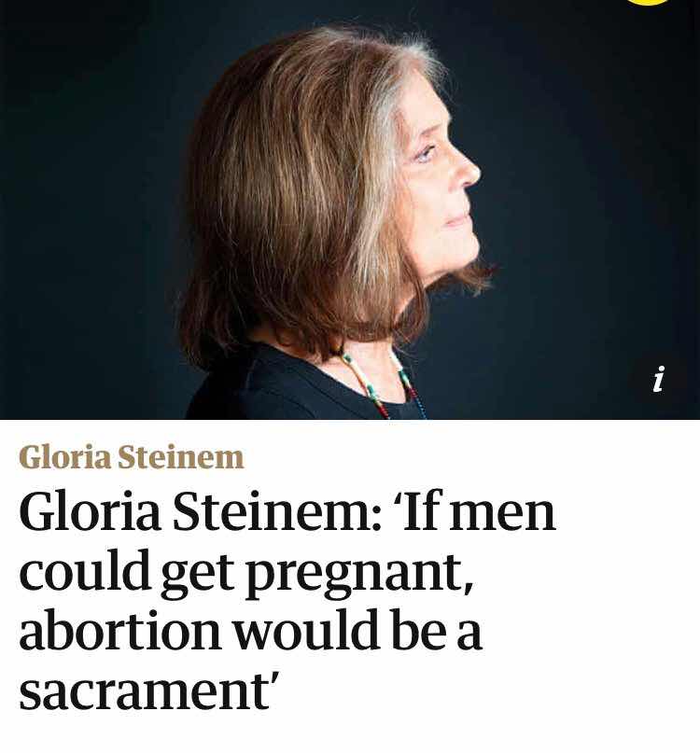Click 'Gloria' in the tan topic label
Screen dimensions: 700x753
click(x=64, y=456)
